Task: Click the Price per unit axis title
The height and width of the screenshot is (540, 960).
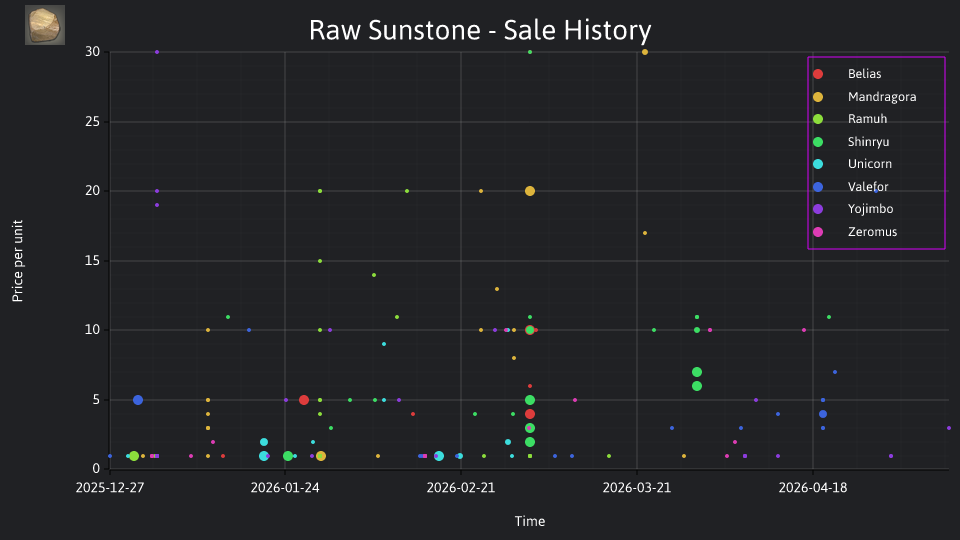Action: coord(18,261)
